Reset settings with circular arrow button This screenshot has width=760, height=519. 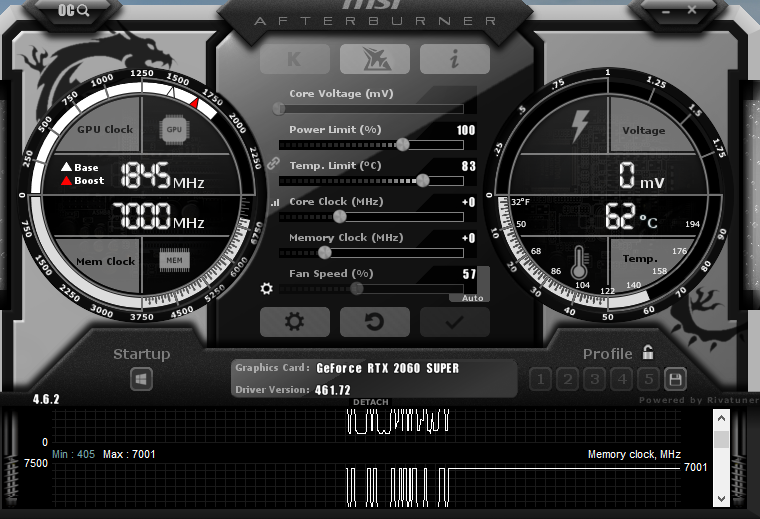375,322
